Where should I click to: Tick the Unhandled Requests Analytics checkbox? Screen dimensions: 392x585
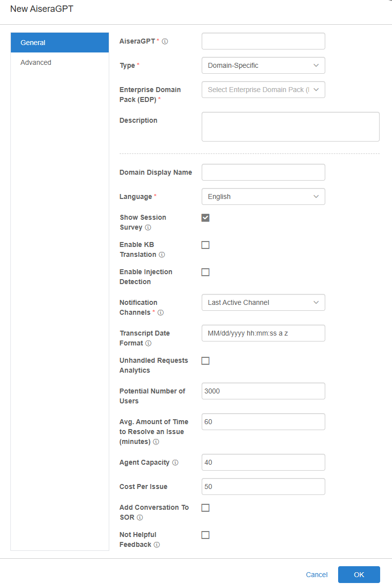(206, 361)
